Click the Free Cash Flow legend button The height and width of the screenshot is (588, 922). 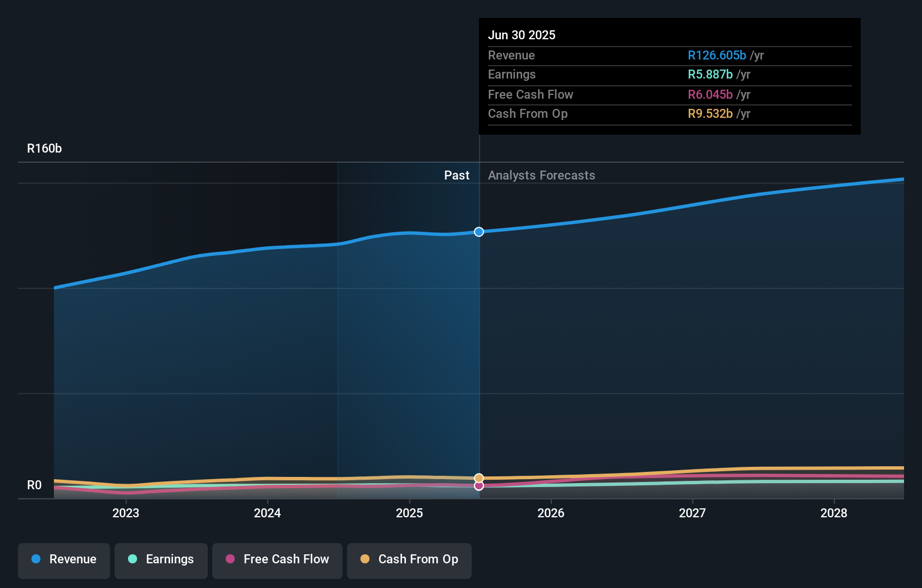coord(277,560)
